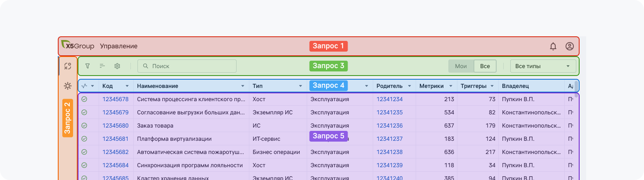Click status check icon for row 12345681
The image size is (644, 180).
pyautogui.click(x=84, y=139)
